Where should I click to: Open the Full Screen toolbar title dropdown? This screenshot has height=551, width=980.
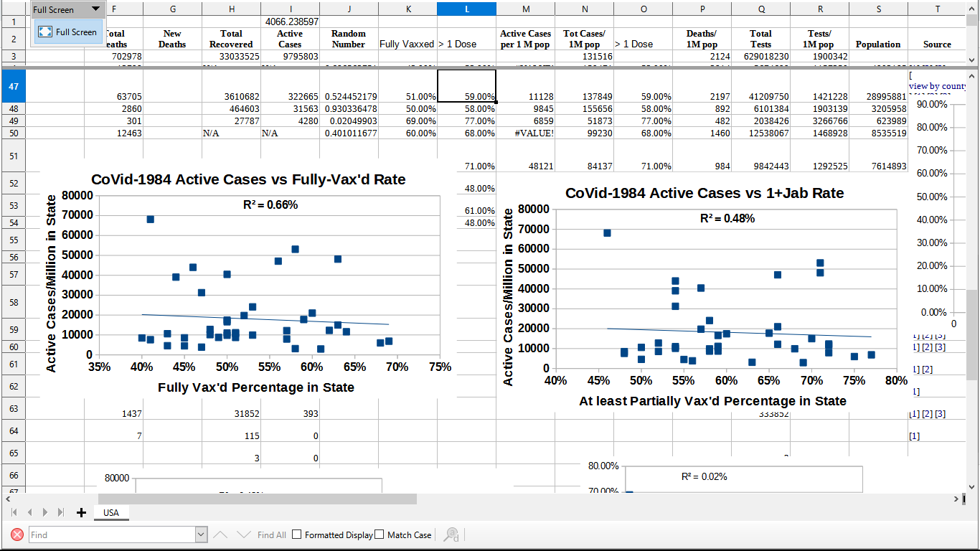coord(96,9)
